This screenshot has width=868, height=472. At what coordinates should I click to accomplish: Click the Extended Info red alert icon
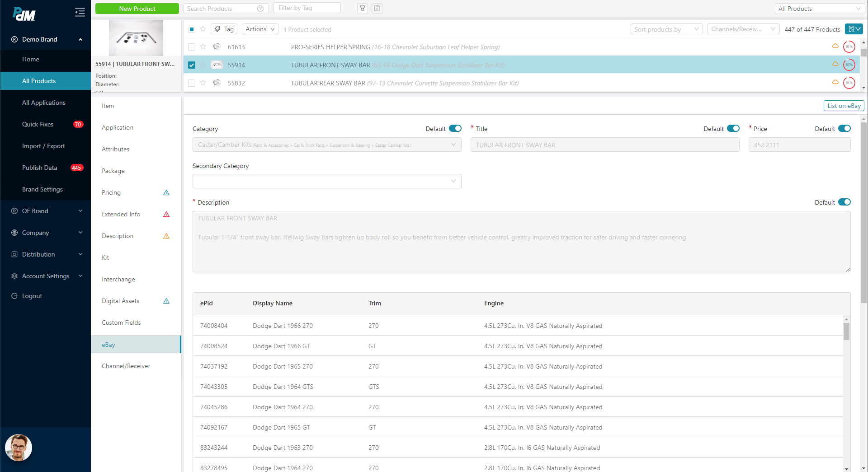coord(166,215)
